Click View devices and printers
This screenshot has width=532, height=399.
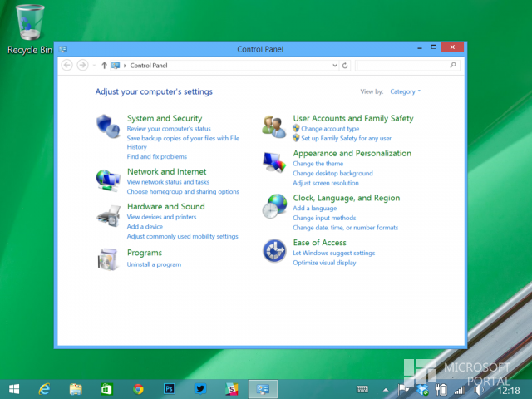pyautogui.click(x=161, y=217)
